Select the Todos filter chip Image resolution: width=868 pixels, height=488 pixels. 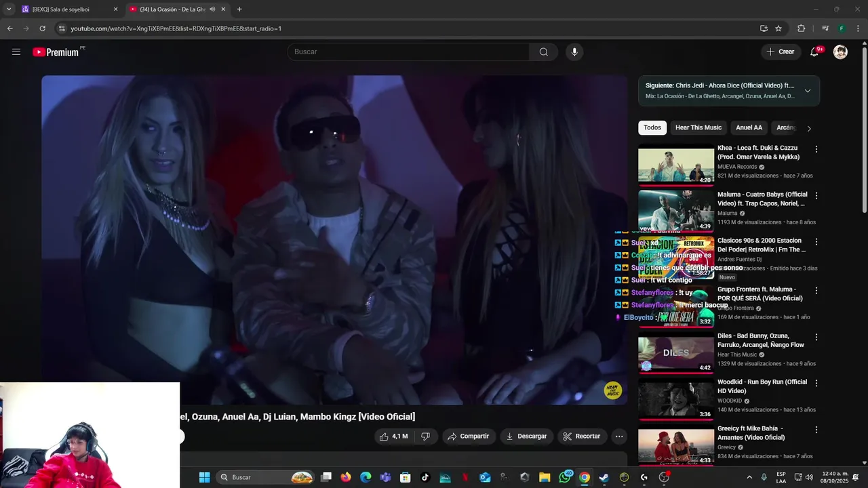652,127
